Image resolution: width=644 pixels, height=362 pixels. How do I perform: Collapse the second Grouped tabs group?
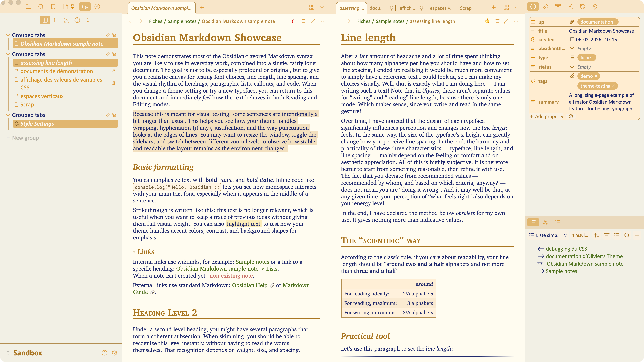point(8,54)
